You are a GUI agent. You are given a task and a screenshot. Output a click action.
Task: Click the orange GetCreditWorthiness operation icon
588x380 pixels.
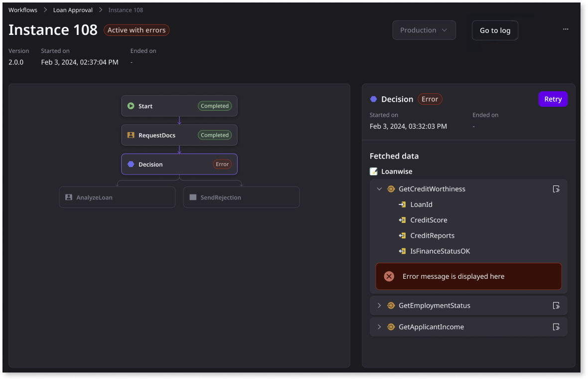pyautogui.click(x=391, y=189)
